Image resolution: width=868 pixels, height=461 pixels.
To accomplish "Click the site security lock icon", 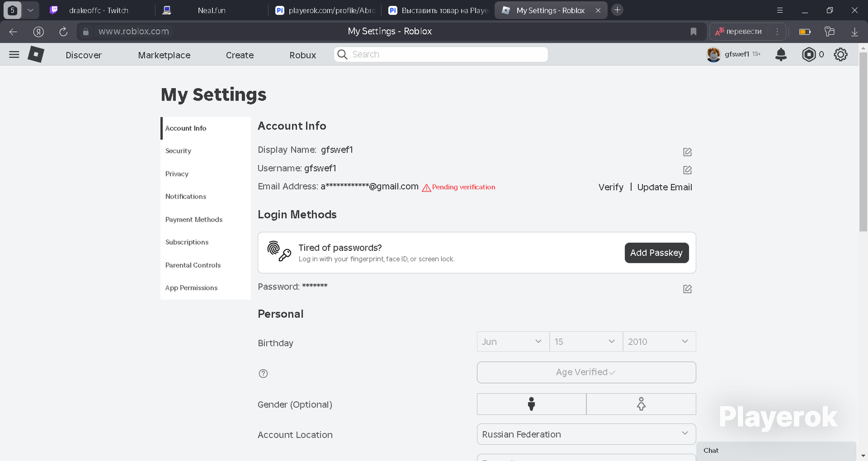I will click(x=86, y=32).
